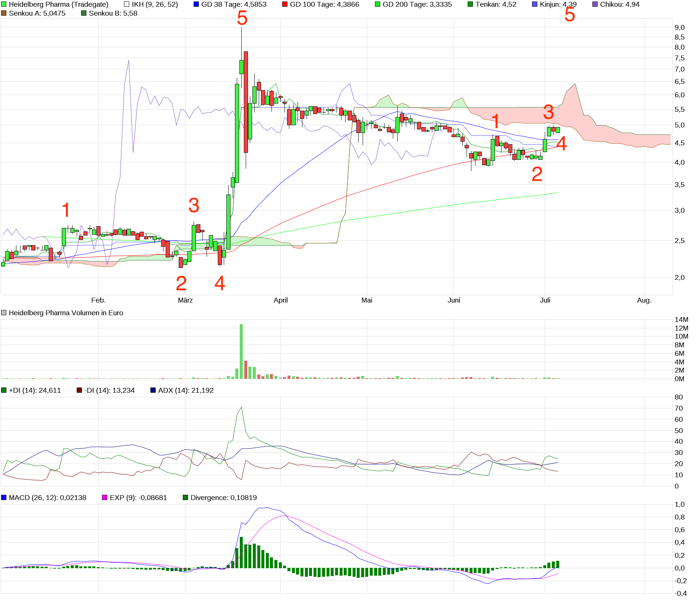
Task: Click the red GD 100 Tage legend swatch
Action: [285, 4]
